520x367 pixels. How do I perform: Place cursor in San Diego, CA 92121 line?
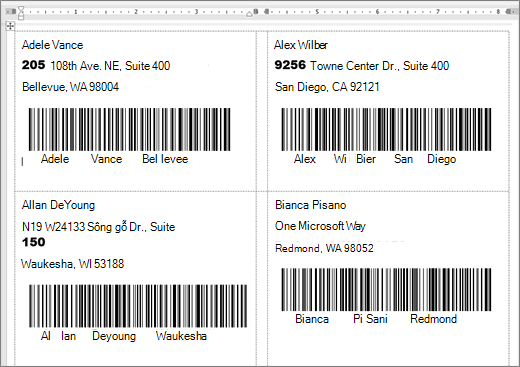coord(327,87)
